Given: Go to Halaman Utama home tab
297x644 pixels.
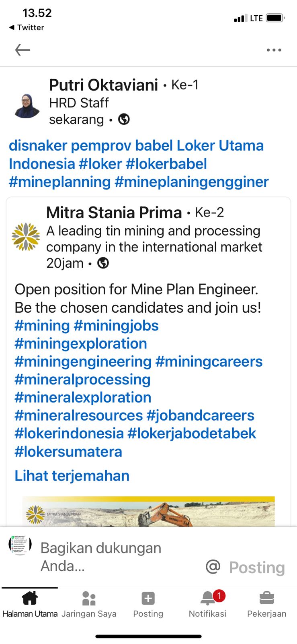Looking at the screenshot, I should 30,604.
